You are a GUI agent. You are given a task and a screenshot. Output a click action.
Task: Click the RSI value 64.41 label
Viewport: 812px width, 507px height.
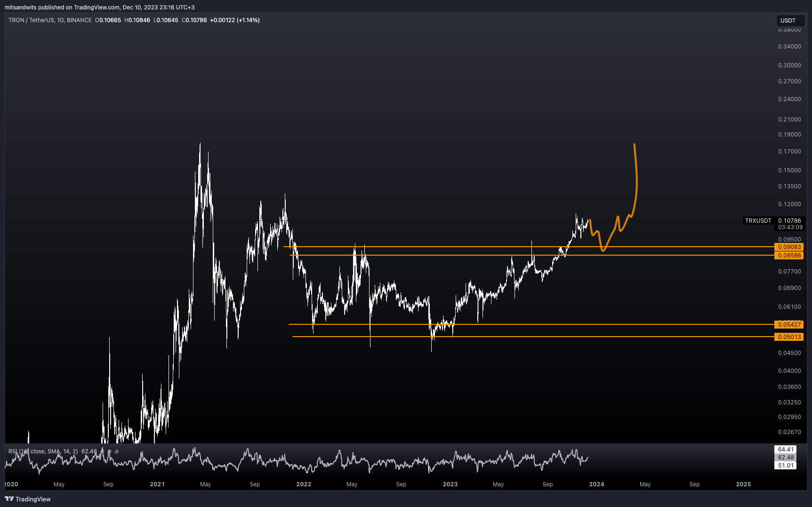pyautogui.click(x=786, y=450)
